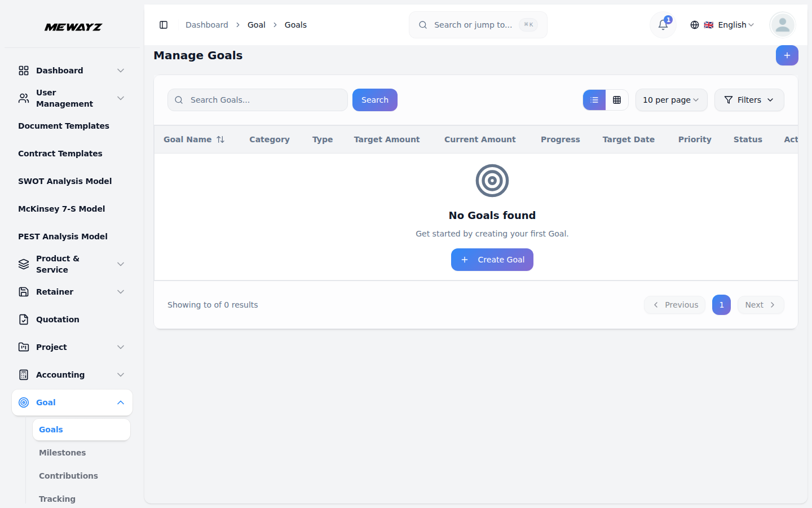Open the 10 per page dropdown
This screenshot has height=508, width=812.
pos(671,100)
